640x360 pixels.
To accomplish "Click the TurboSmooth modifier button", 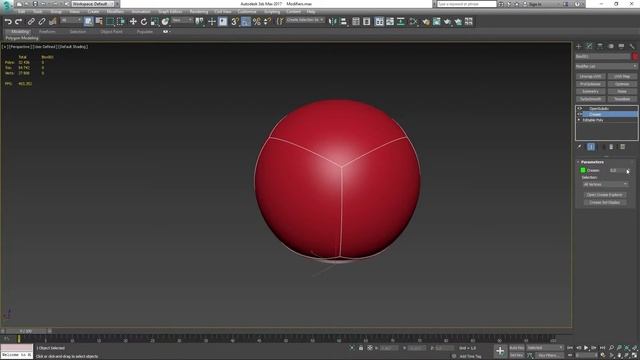I will 590,99.
